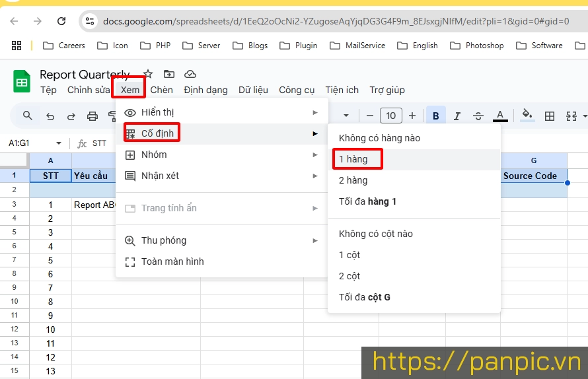Click the STT cell in row 1
The height and width of the screenshot is (379, 588).
coord(51,176)
